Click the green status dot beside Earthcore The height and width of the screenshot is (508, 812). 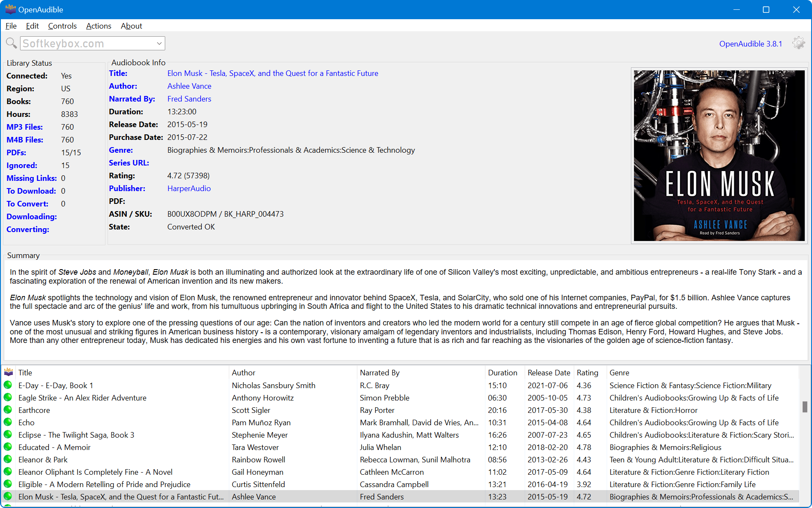[x=8, y=410]
